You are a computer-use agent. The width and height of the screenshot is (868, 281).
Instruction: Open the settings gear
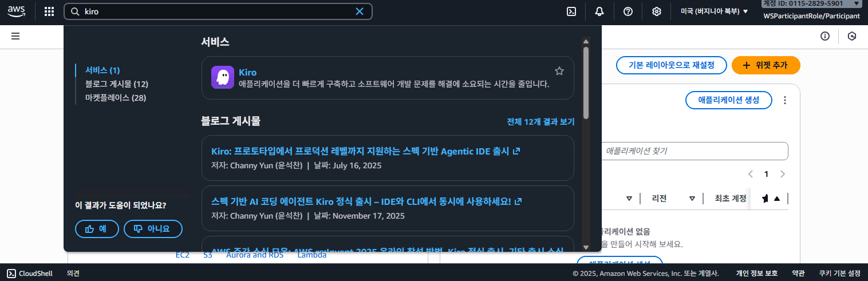pos(657,11)
